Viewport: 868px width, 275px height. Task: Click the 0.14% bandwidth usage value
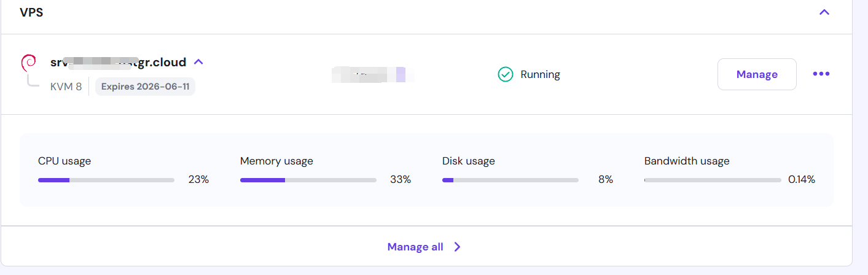tap(801, 179)
